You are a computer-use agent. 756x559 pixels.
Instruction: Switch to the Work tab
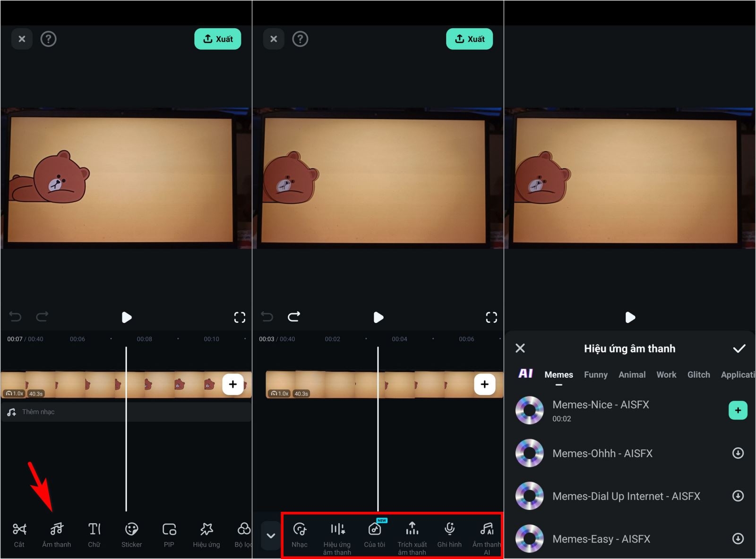666,374
